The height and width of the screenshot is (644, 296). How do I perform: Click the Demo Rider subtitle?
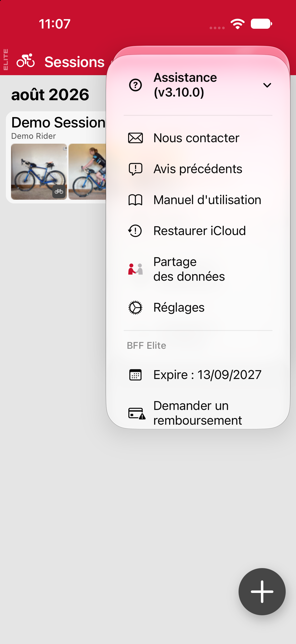click(x=33, y=136)
